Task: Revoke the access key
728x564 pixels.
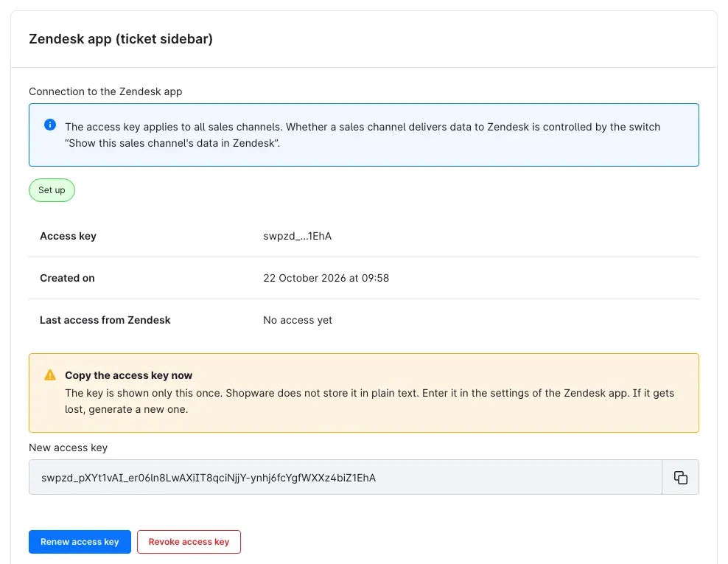Action: pos(189,542)
